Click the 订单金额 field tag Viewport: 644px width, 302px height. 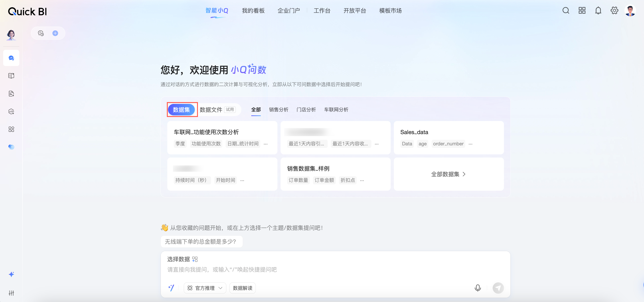coord(324,180)
